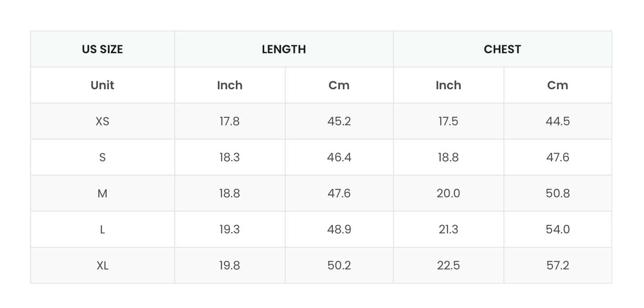Select the S size row label

pyautogui.click(x=102, y=158)
